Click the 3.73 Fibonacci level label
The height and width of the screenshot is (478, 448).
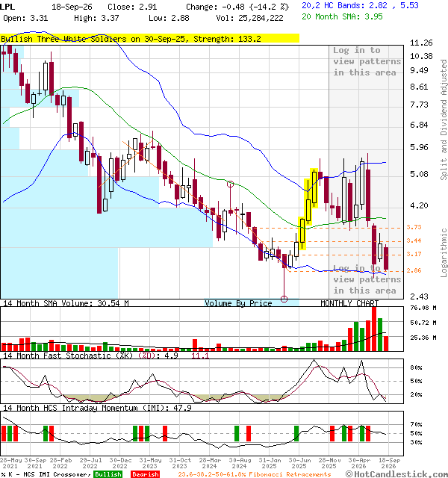click(x=414, y=227)
